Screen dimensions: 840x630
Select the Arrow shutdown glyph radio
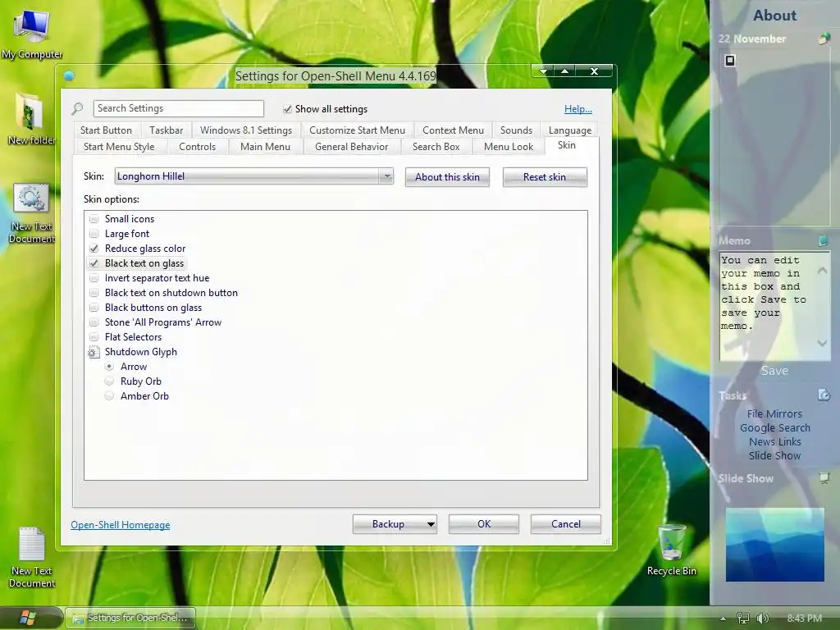point(109,367)
